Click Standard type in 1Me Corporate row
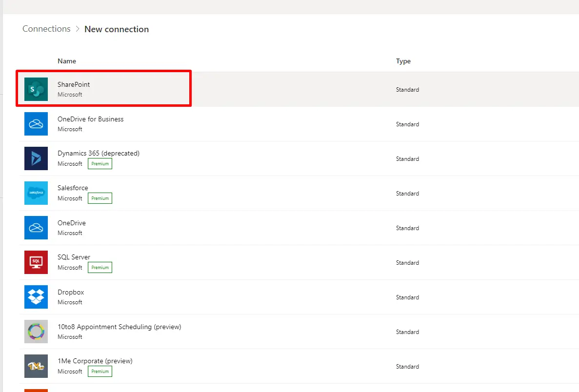The image size is (579, 392). tap(407, 367)
